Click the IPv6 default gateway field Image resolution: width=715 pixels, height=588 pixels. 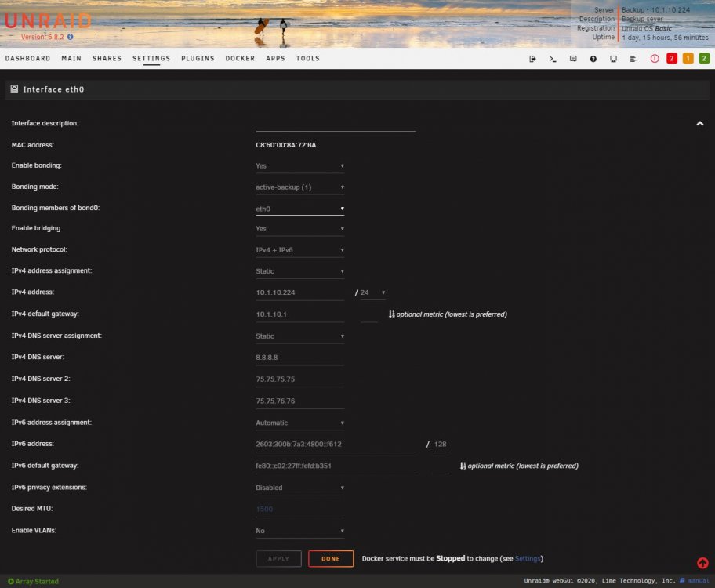pos(336,466)
